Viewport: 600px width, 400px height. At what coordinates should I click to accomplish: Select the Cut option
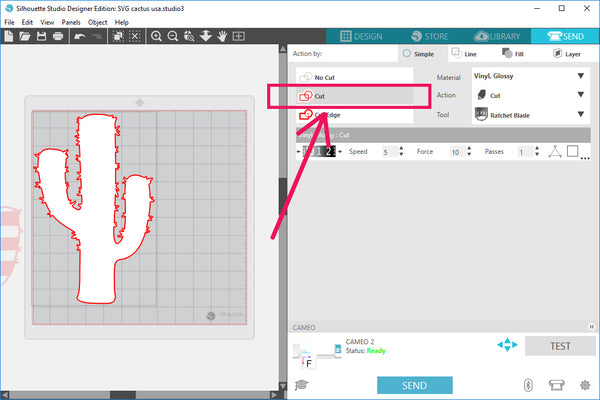(x=355, y=96)
